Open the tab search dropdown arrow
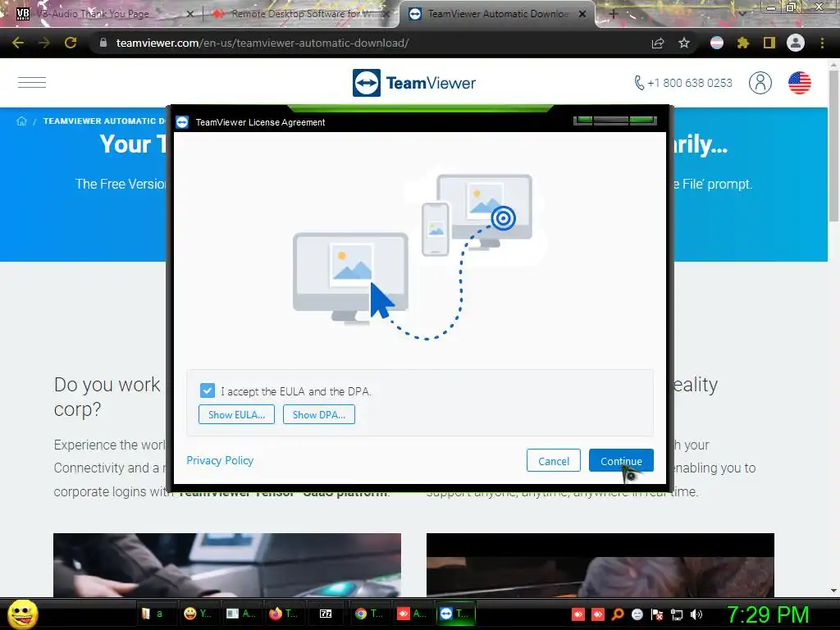Screen dimensions: 840x630 pyautogui.click(x=742, y=14)
